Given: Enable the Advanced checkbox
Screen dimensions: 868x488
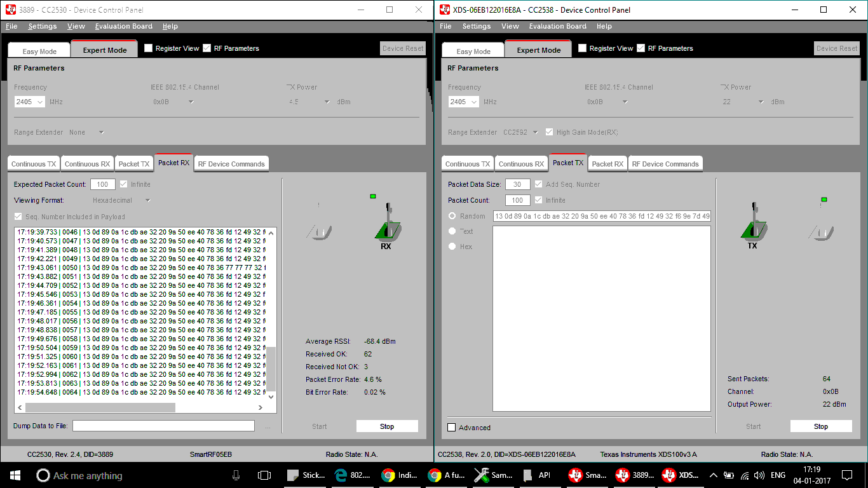Looking at the screenshot, I should pyautogui.click(x=452, y=428).
